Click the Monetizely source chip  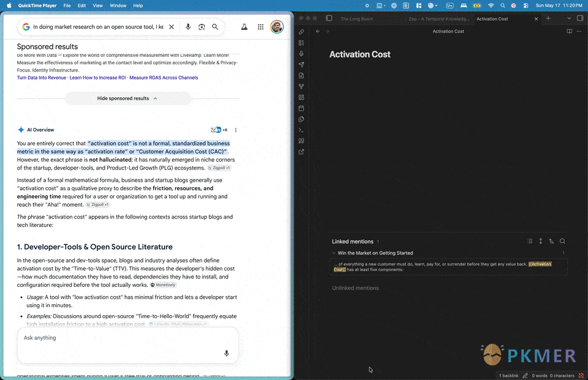pos(163,285)
